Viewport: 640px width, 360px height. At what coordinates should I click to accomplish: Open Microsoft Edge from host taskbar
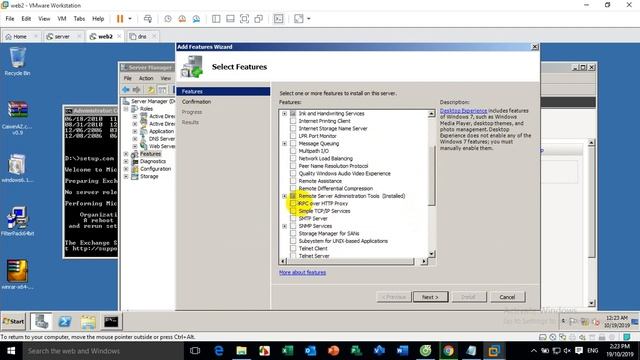[x=219, y=351]
